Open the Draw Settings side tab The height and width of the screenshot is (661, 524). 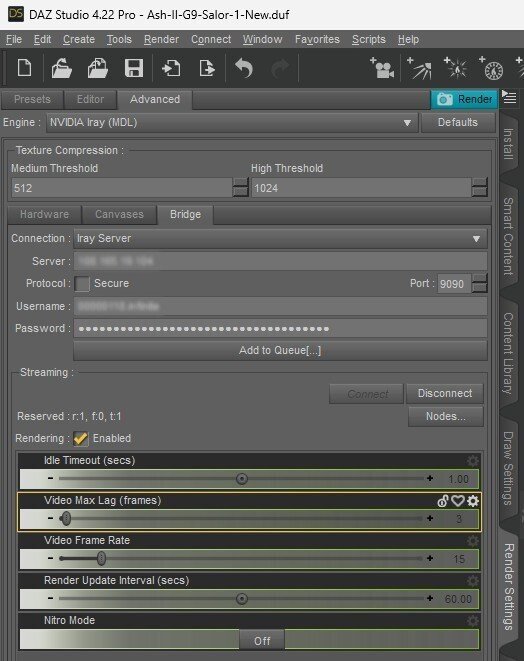[509, 468]
